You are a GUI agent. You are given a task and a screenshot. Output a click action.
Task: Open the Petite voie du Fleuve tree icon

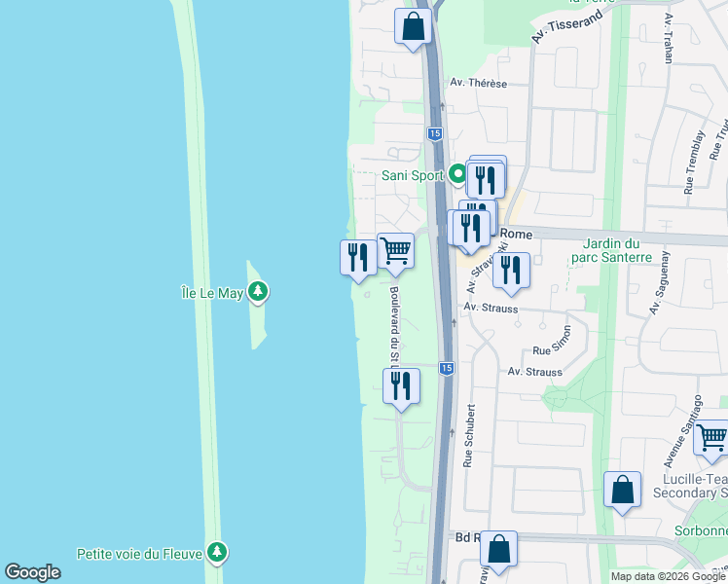217,553
